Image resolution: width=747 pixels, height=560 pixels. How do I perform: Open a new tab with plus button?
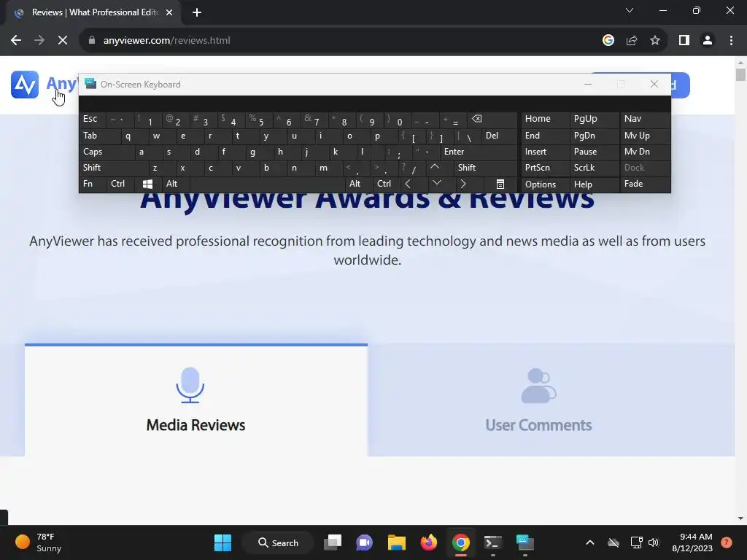pyautogui.click(x=197, y=12)
